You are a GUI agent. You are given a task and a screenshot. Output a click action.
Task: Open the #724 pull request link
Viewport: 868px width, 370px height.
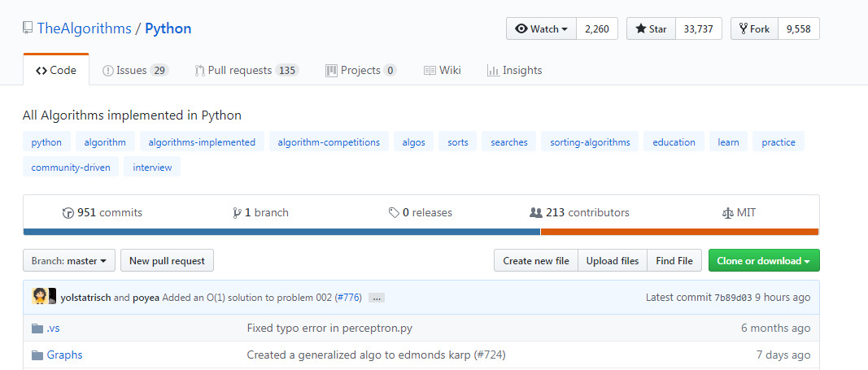point(490,355)
